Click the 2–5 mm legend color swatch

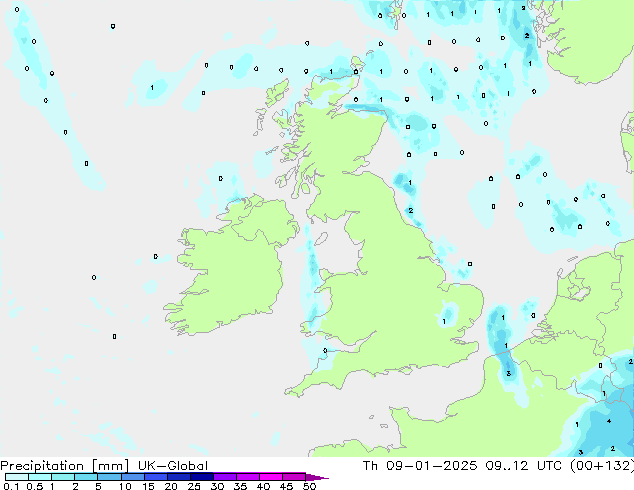(x=86, y=477)
